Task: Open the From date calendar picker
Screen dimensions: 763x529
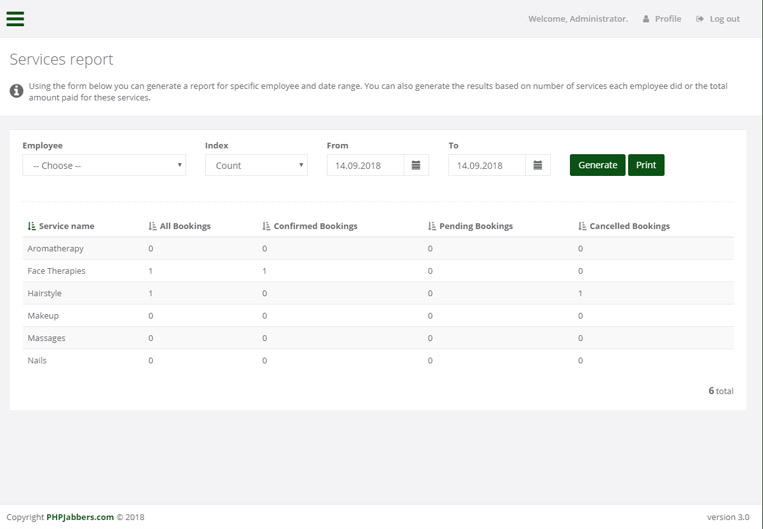Action: pos(416,165)
